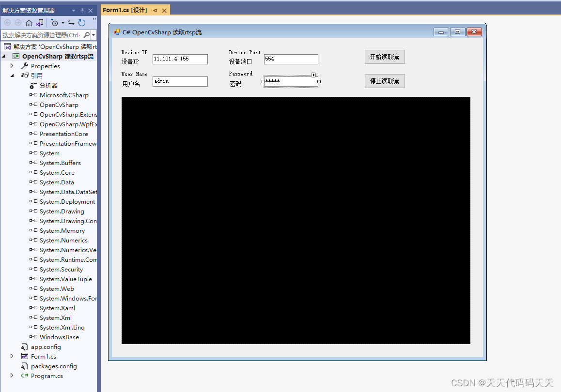Select the OpenCvSharp.Extens reference

(68, 114)
